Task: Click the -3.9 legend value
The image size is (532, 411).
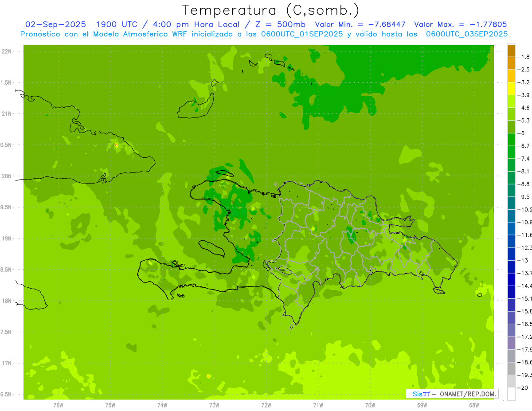Action: click(x=524, y=95)
